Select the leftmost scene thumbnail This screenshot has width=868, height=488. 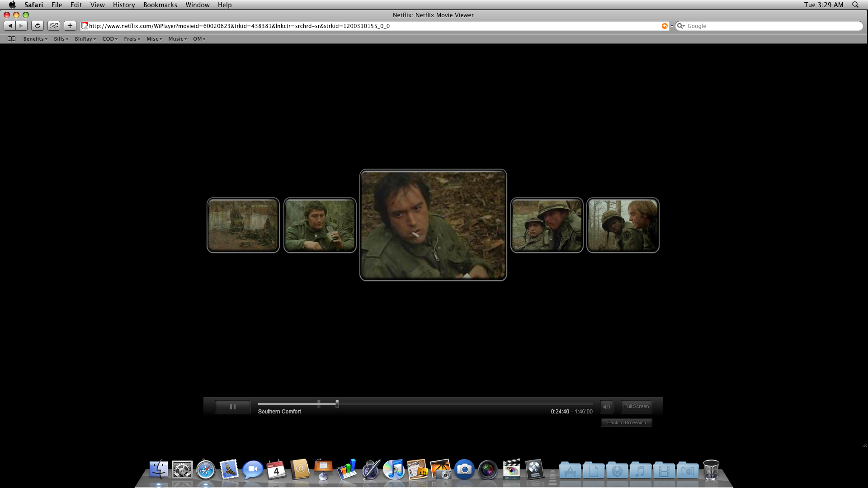(x=243, y=225)
